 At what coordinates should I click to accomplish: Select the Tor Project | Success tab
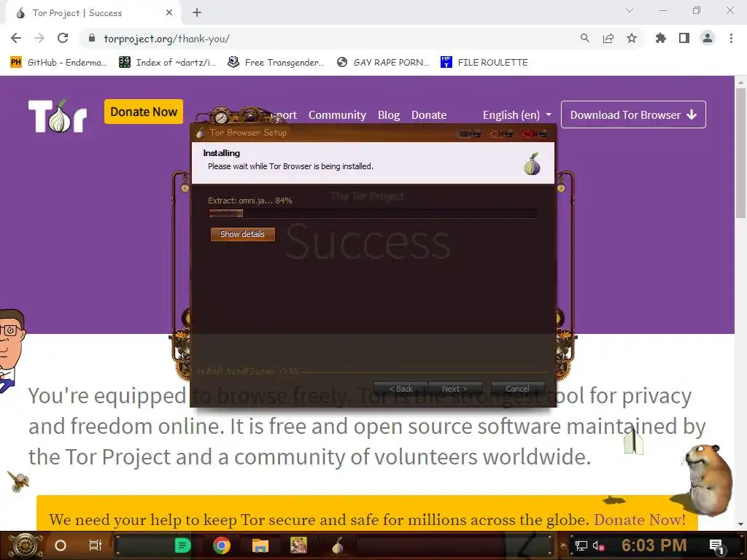pos(93,13)
